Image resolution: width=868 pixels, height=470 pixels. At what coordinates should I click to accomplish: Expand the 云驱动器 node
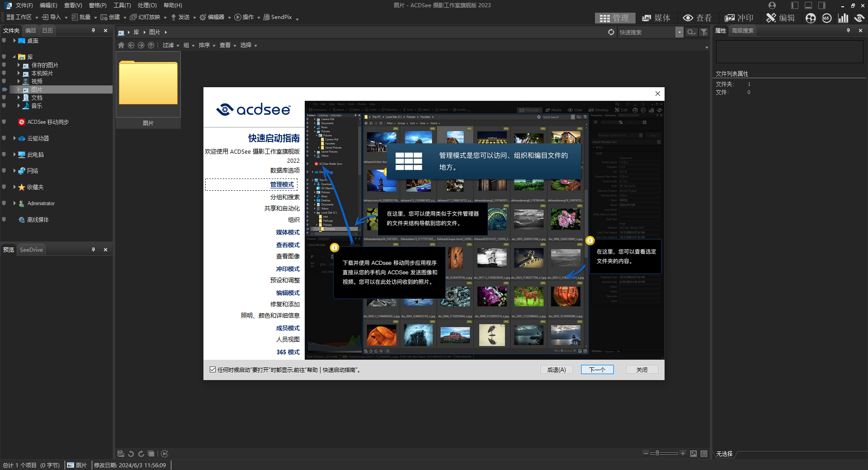click(x=14, y=138)
